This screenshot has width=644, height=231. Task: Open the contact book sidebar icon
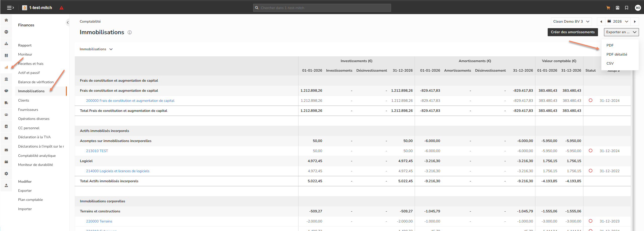coord(6,126)
